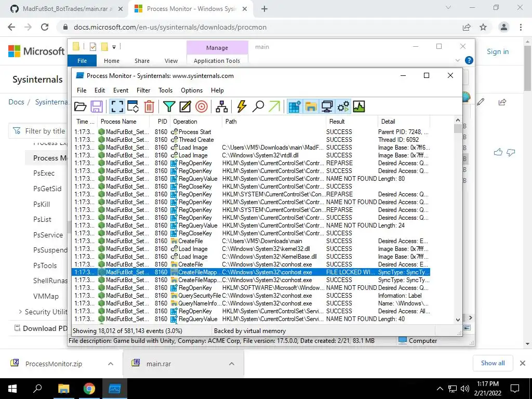Select the red target Include Process icon
The width and height of the screenshot is (532, 399).
tap(202, 107)
